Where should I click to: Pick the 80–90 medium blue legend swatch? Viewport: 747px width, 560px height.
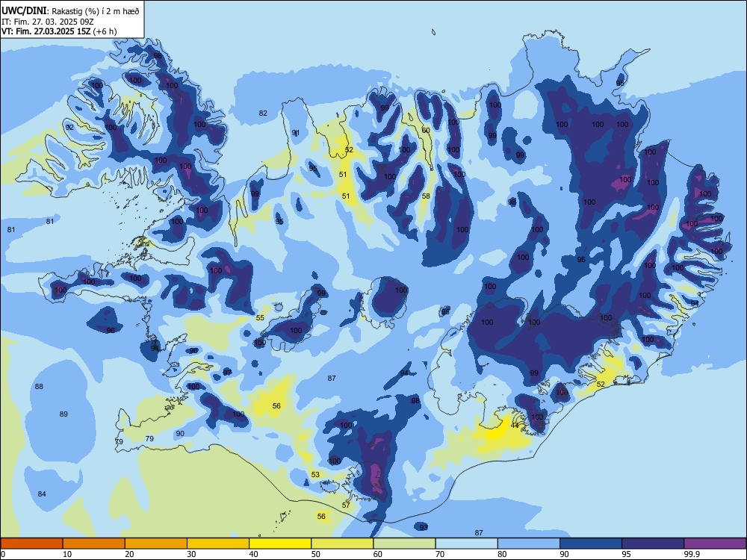point(529,544)
